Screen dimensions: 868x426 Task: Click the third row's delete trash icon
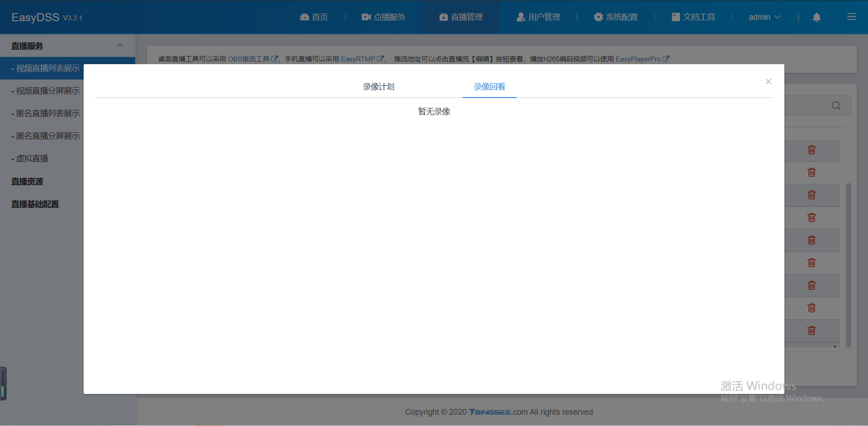click(x=811, y=195)
